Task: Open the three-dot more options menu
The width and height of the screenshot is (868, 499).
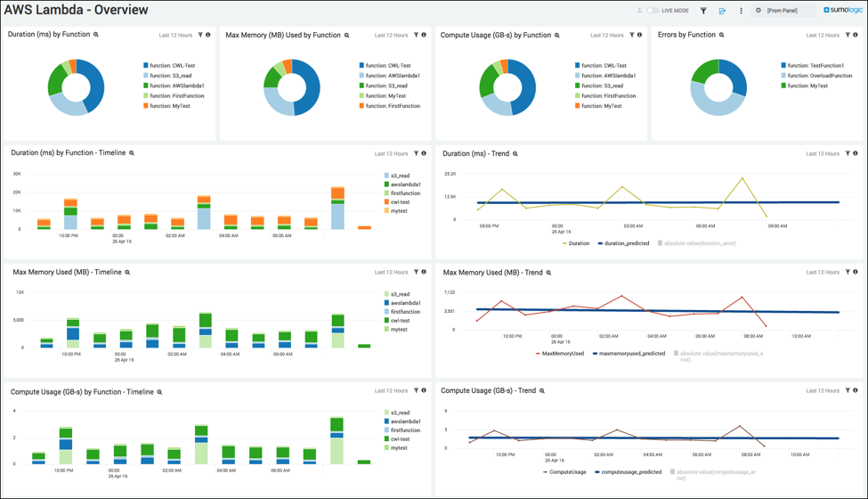Action: (x=742, y=11)
